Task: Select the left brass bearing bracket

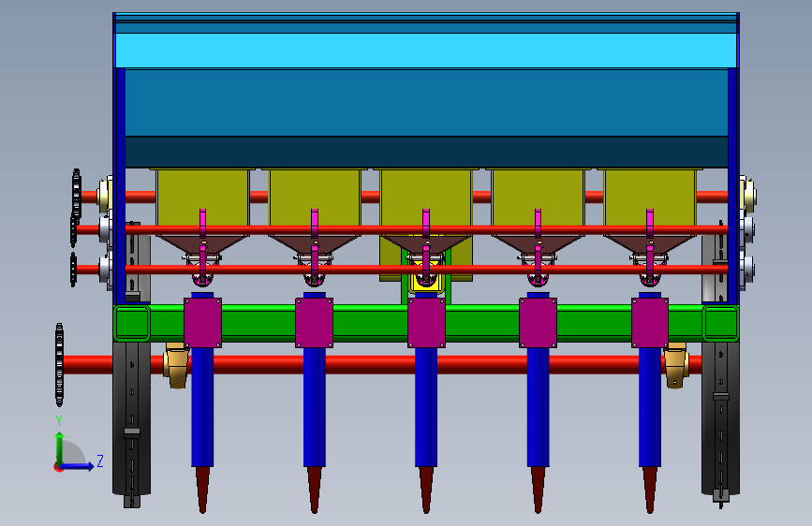Action: 176,364
